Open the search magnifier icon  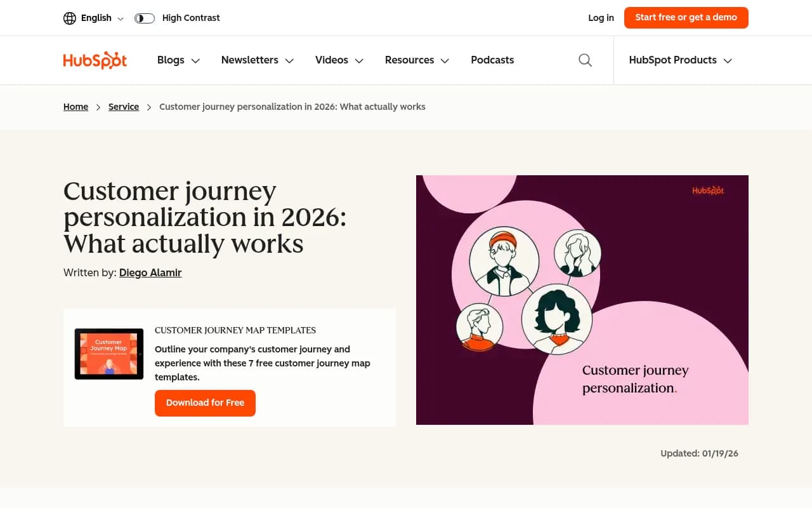(585, 60)
